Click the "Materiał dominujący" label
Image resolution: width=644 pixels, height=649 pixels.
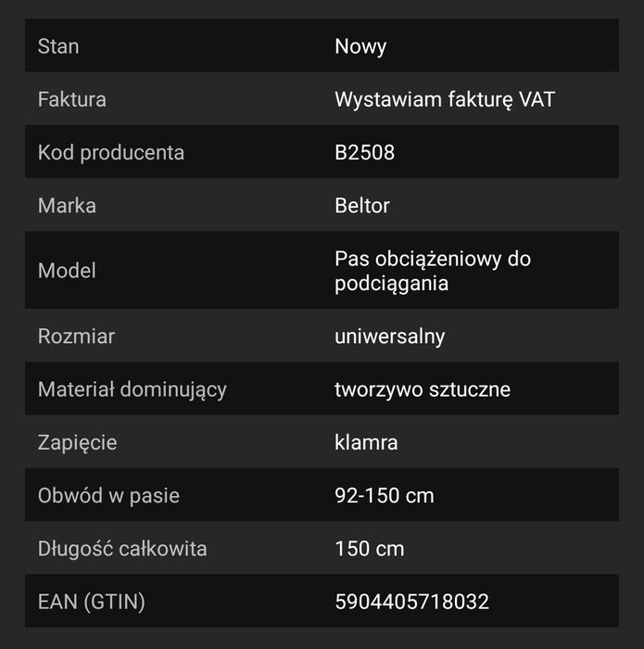pos(133,389)
